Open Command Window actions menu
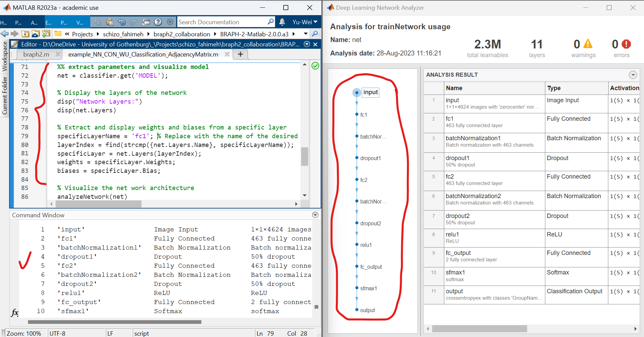This screenshot has width=644, height=337. click(315, 215)
